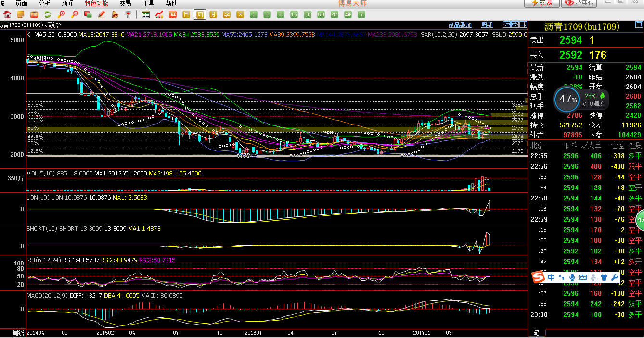The image size is (644, 338).
Task: Open the 新闻 menu
Action: coord(67,3)
